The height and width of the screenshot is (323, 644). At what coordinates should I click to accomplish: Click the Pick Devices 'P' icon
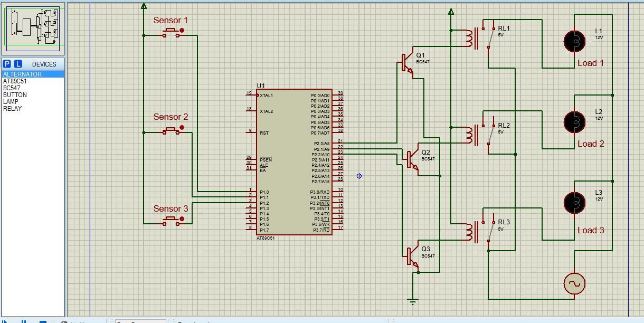click(6, 64)
